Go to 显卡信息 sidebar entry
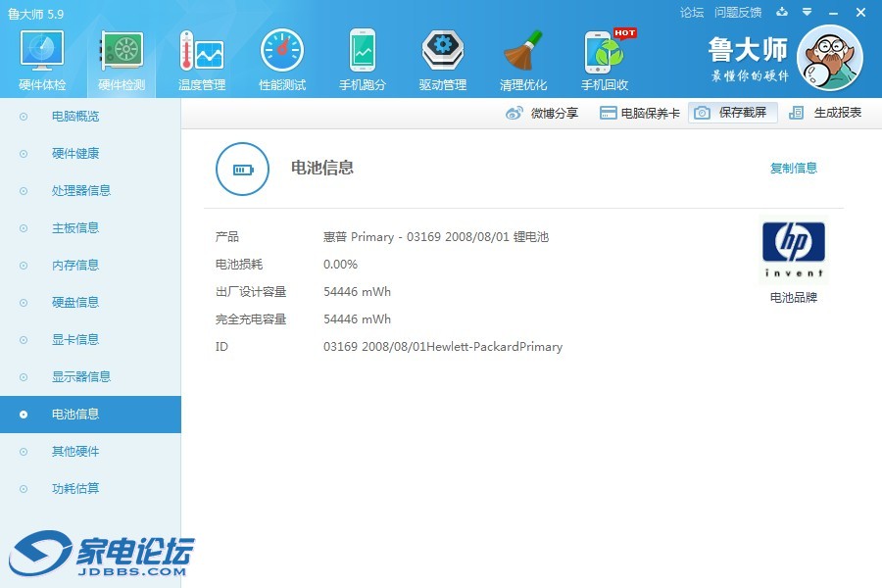882x588 pixels. click(75, 340)
